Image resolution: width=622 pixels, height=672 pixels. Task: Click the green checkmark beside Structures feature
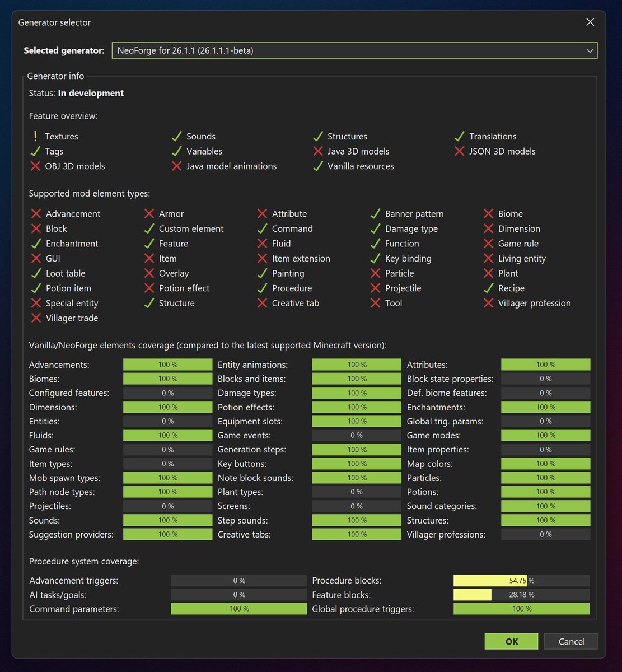[318, 136]
